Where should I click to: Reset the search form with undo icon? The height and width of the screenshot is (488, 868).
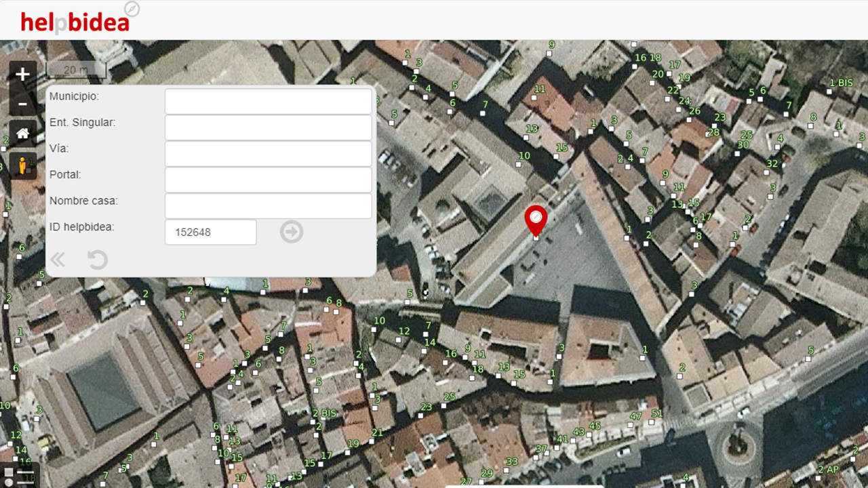click(x=98, y=260)
